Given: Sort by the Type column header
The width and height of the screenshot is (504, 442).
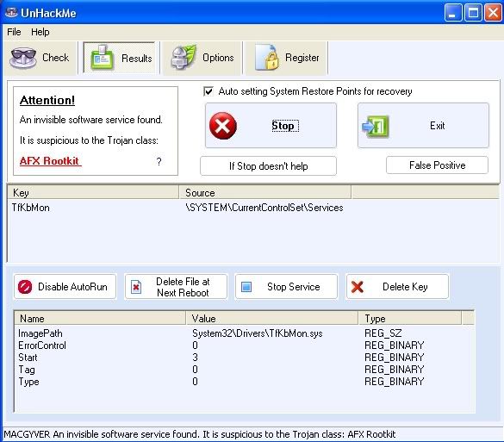Looking at the screenshot, I should (410, 319).
